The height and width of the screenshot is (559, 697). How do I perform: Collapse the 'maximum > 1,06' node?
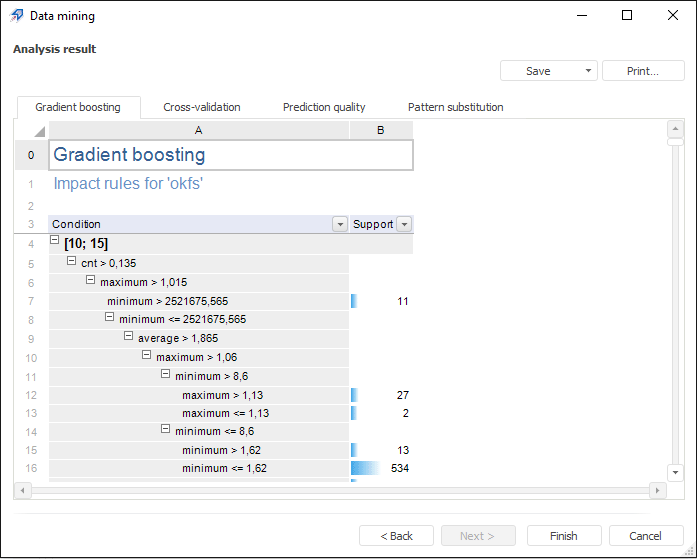pyautogui.click(x=147, y=355)
